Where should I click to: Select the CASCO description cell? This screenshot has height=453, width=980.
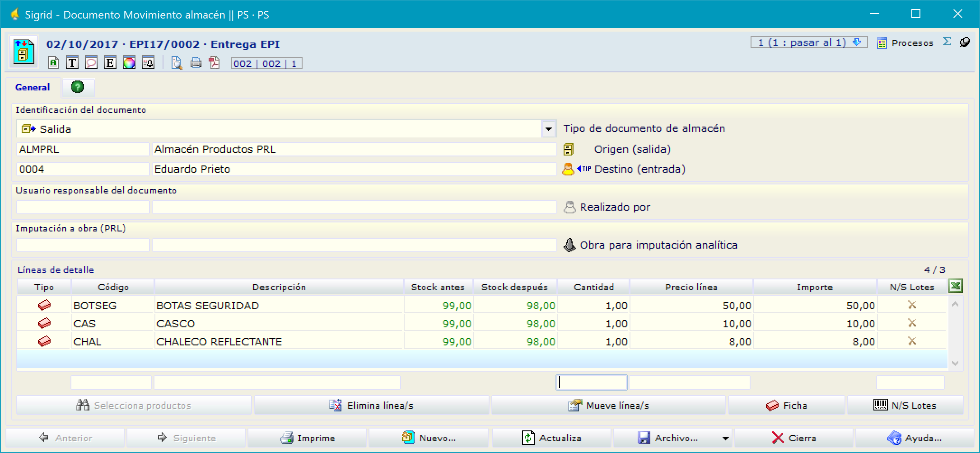click(278, 323)
